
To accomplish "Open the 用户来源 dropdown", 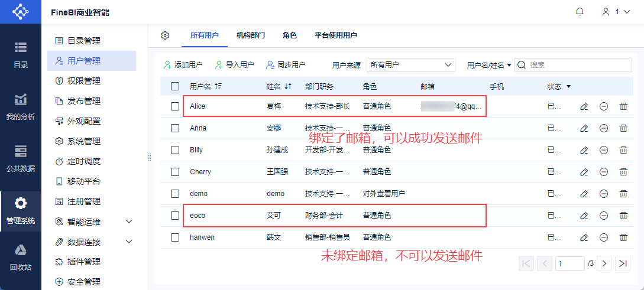I will 411,65.
